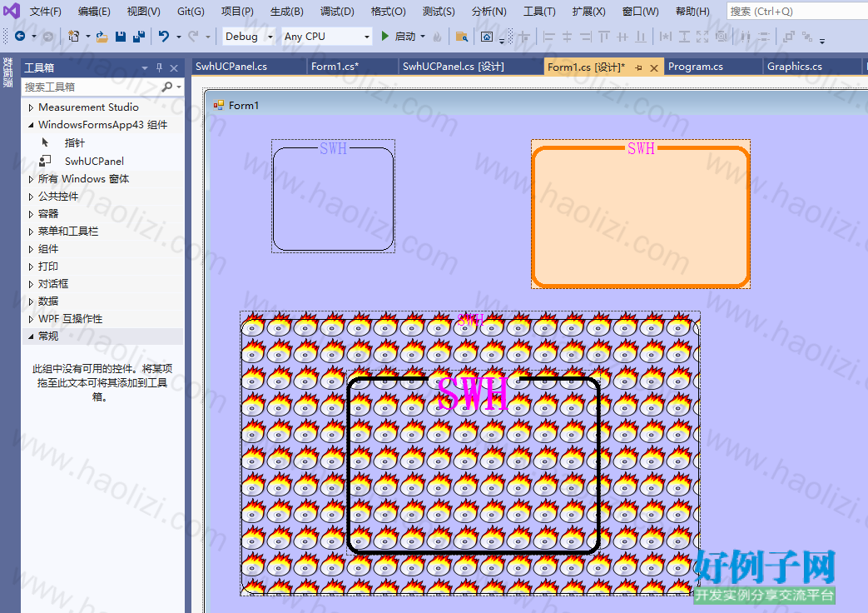This screenshot has height=613, width=868.
Task: Click the Align Centers layout icon
Action: 567,37
